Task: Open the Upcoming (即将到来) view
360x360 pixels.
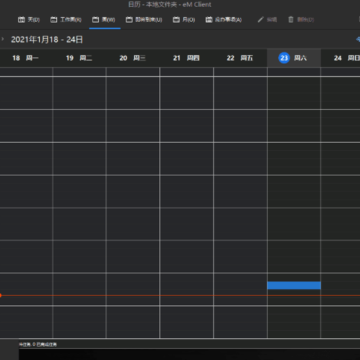Action: tap(144, 20)
